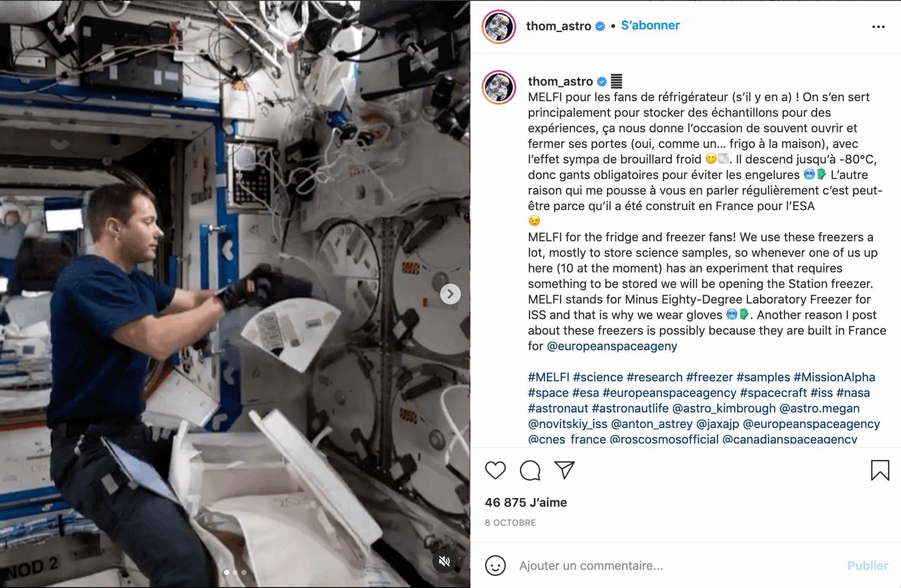Open #MELFI hashtag link
Image resolution: width=901 pixels, height=588 pixels.
pos(549,377)
